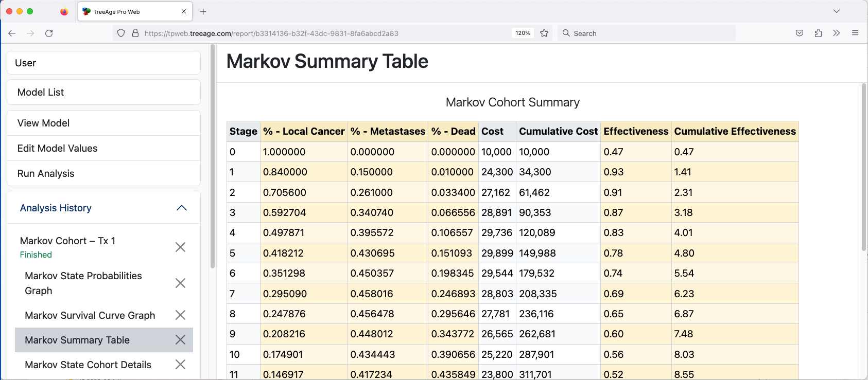This screenshot has width=868, height=380.
Task: Go back to the previous page
Action: click(x=12, y=33)
